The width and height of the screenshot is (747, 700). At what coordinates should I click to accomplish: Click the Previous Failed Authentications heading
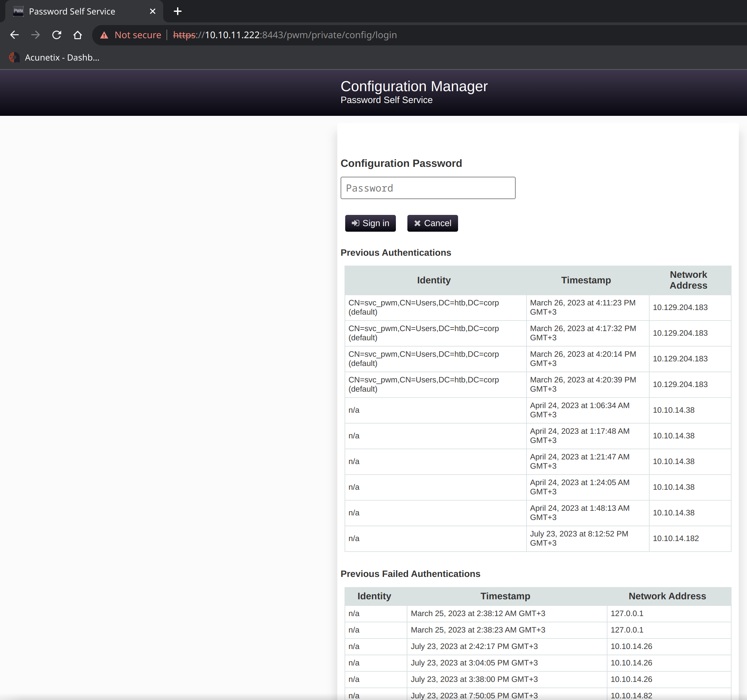tap(410, 574)
